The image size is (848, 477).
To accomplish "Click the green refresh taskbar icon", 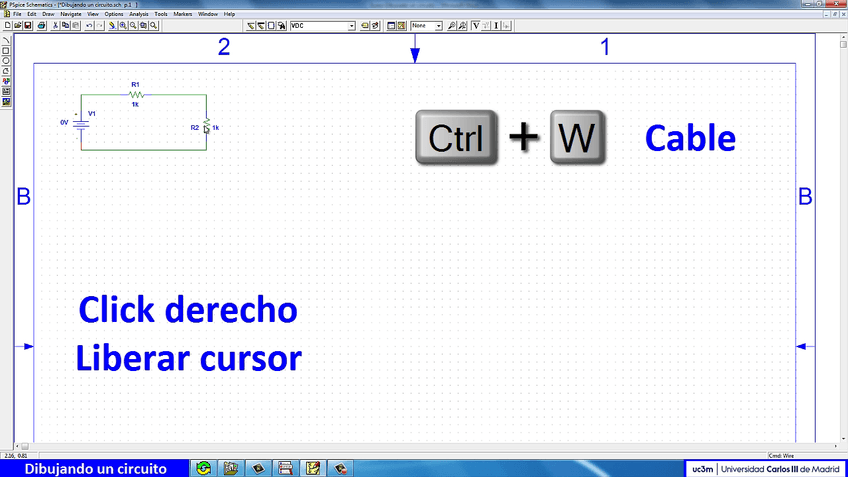I will coord(204,468).
